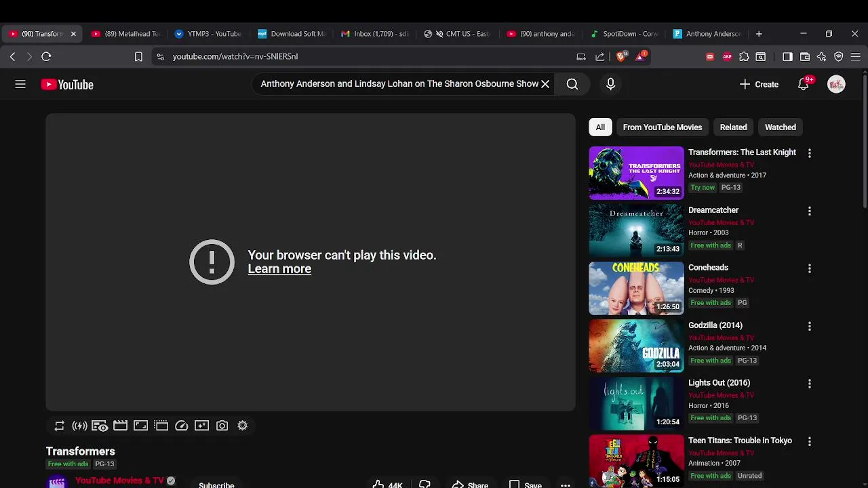Search with your voice microphone button
This screenshot has width=868, height=488.
610,84
